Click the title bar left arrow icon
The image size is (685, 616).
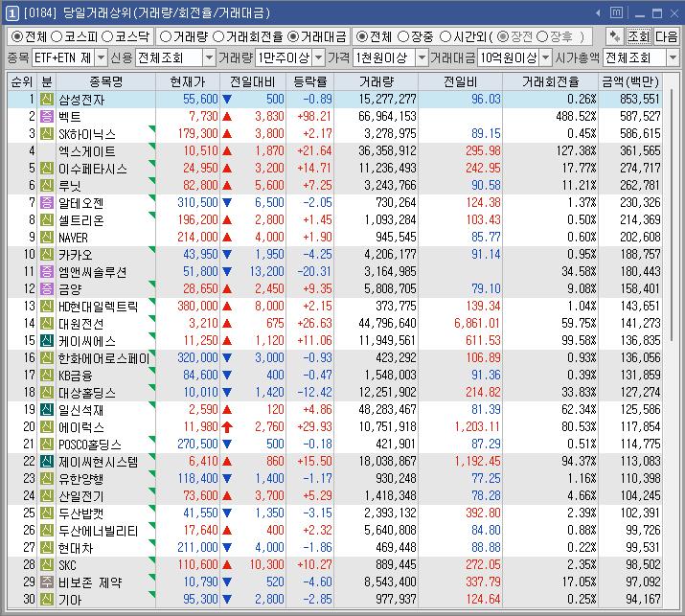click(598, 13)
